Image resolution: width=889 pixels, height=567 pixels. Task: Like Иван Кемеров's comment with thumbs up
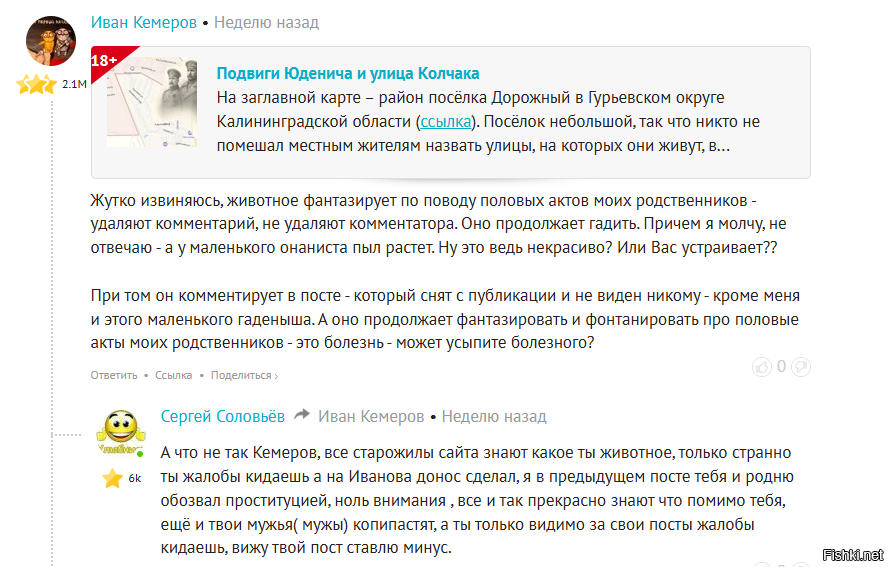tap(762, 367)
